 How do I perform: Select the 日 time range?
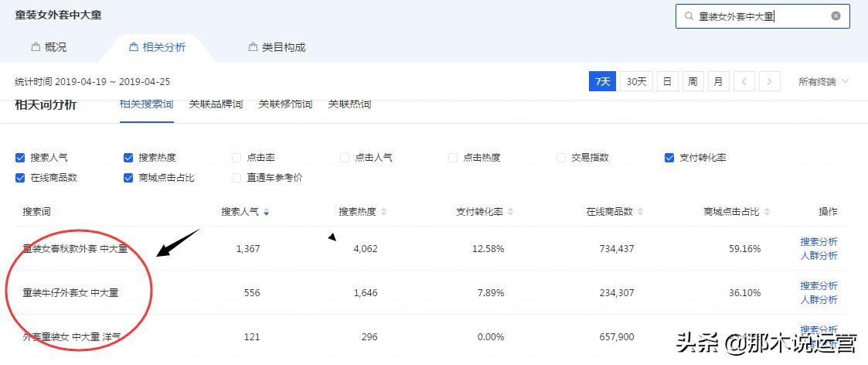667,81
